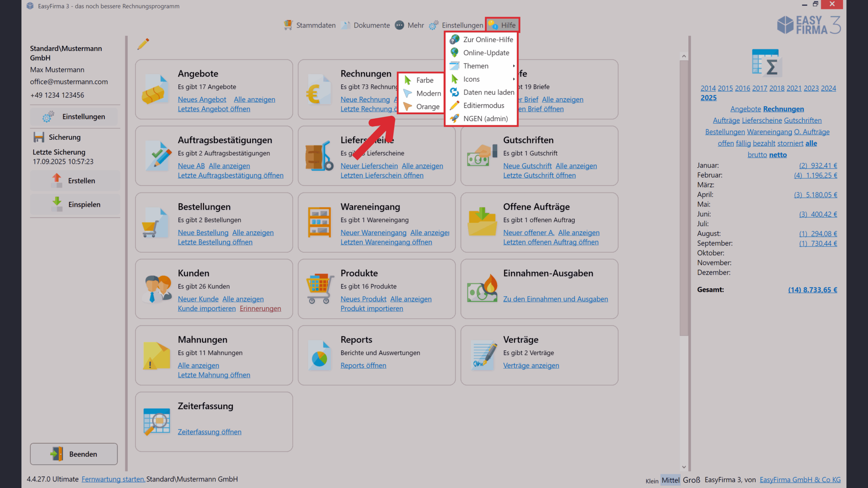The width and height of the screenshot is (868, 488).
Task: Click the pencil edit icon above Angebote
Action: [143, 44]
